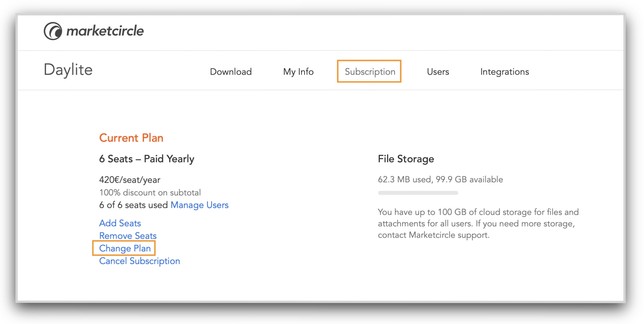The height and width of the screenshot is (324, 644).
Task: Click the Daylite product title
Action: pos(68,70)
